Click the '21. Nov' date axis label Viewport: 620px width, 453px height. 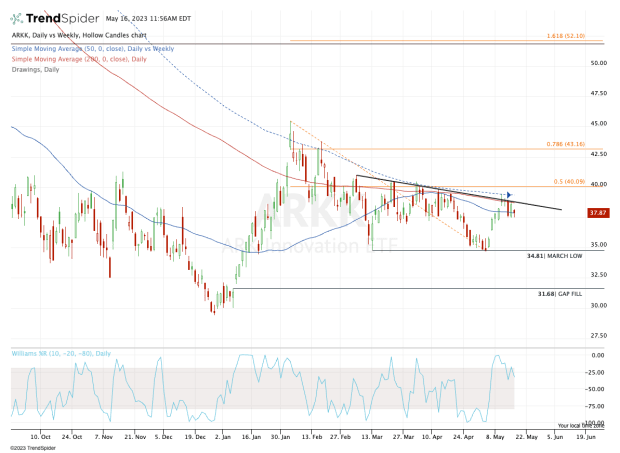point(135,437)
